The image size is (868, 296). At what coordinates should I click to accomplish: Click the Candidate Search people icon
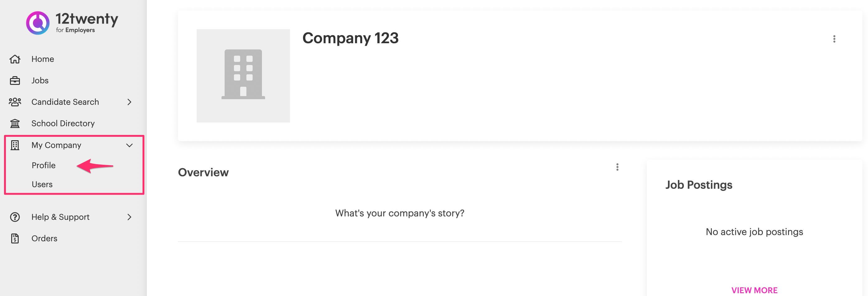click(x=15, y=102)
